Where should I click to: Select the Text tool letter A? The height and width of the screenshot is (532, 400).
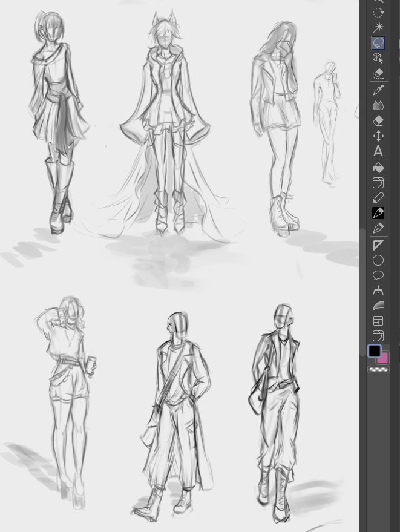(x=378, y=151)
